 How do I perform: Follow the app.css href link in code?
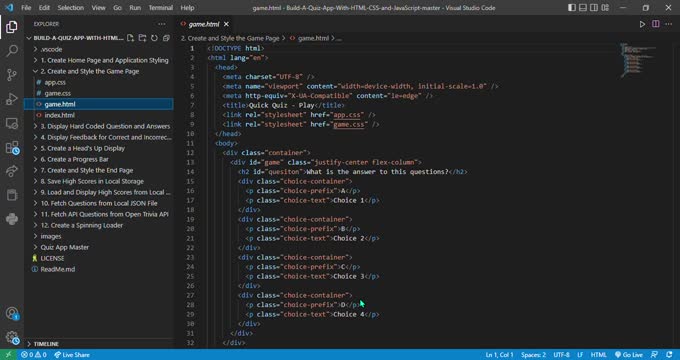pos(348,115)
